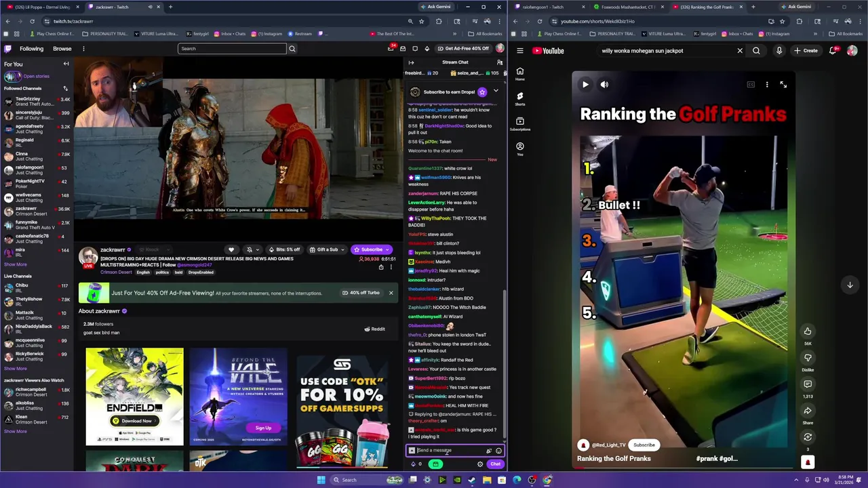Switch to the ralofamgoon1 - Twitch browser tab
Viewport: 868px width, 488px height.
548,7
